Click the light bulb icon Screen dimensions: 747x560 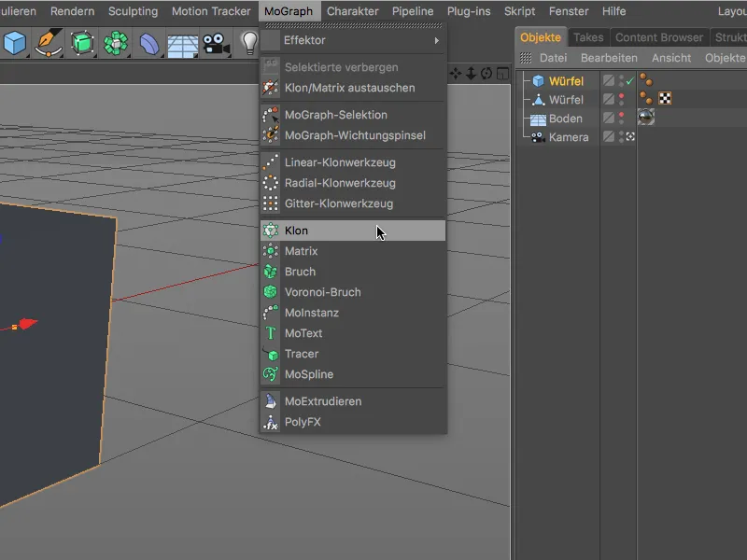click(x=249, y=43)
